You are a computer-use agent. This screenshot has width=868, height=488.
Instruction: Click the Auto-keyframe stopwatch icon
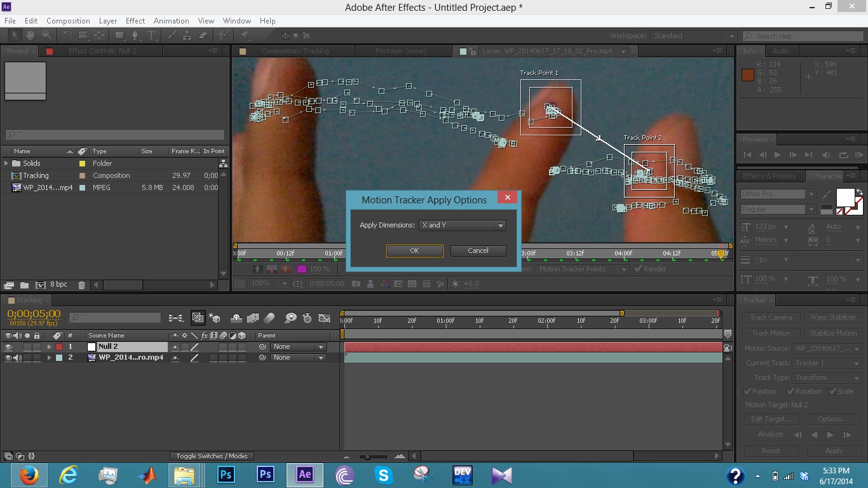pyautogui.click(x=307, y=318)
